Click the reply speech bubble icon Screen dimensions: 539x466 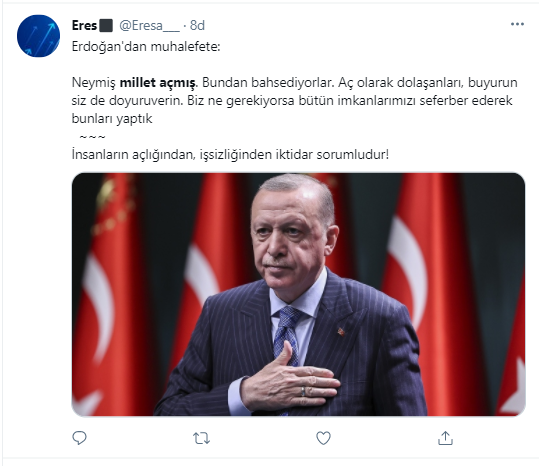[79, 438]
